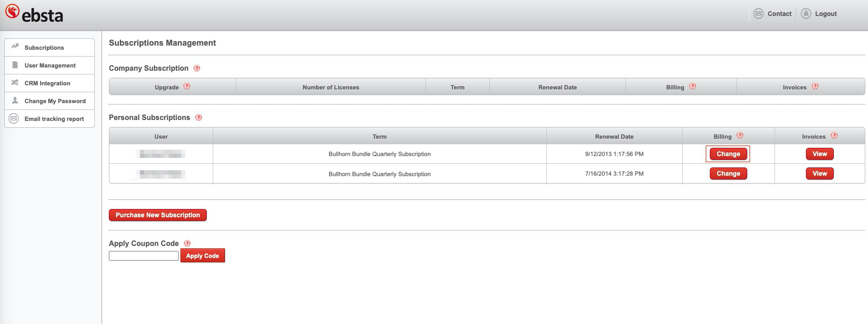Open User Management in the sidebar
The height and width of the screenshot is (324, 868).
[50, 65]
